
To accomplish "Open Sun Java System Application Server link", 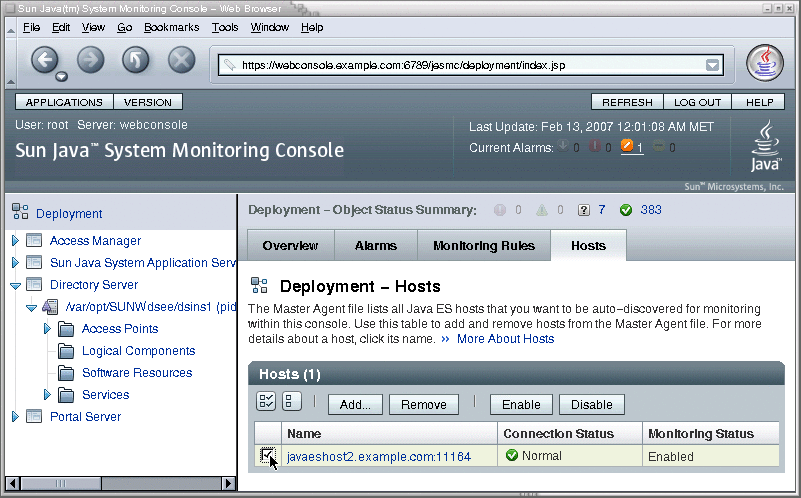I will (x=143, y=263).
